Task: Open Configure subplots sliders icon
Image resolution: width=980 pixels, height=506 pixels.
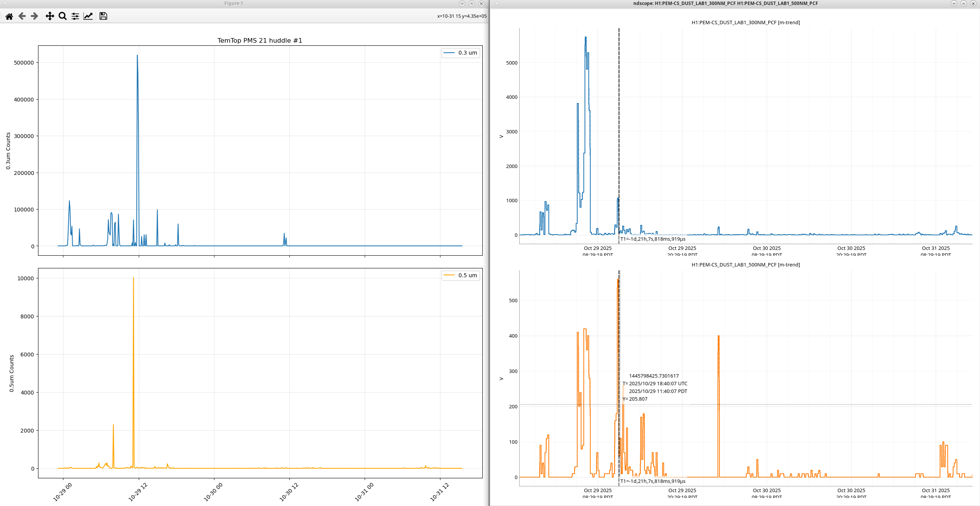Action: pos(75,16)
